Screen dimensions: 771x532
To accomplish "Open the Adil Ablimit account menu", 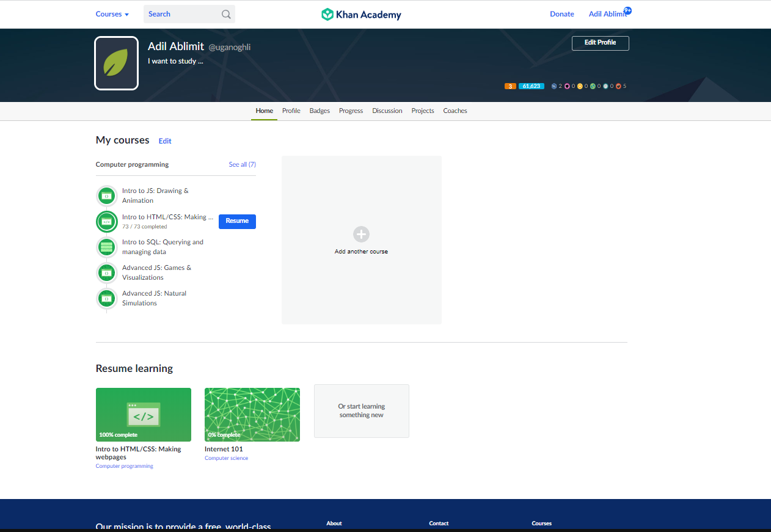I will [x=608, y=14].
